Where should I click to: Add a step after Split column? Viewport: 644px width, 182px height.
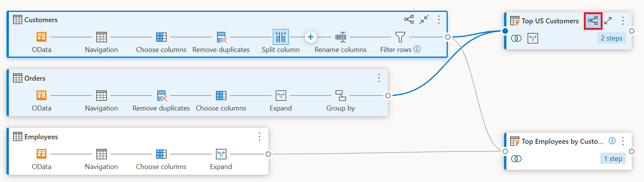310,37
